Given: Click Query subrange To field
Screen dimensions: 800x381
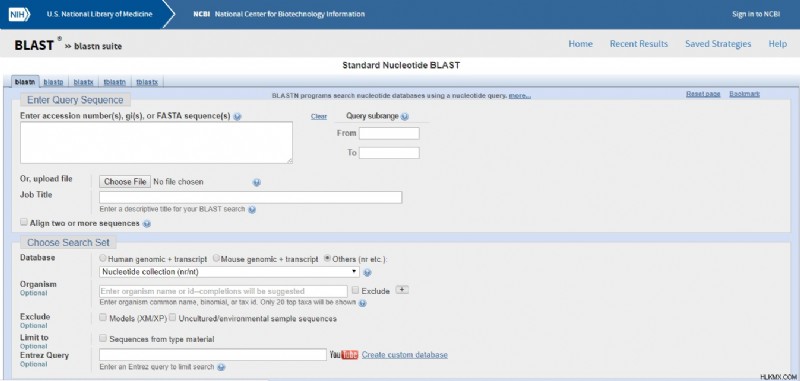Looking at the screenshot, I should pos(389,153).
